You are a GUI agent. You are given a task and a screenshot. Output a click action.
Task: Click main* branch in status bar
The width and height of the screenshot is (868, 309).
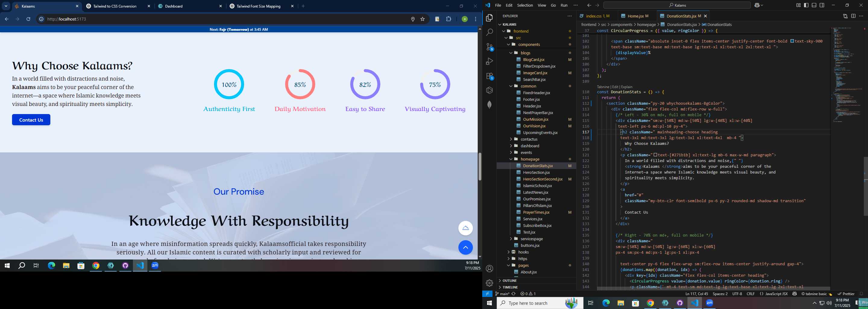point(502,294)
